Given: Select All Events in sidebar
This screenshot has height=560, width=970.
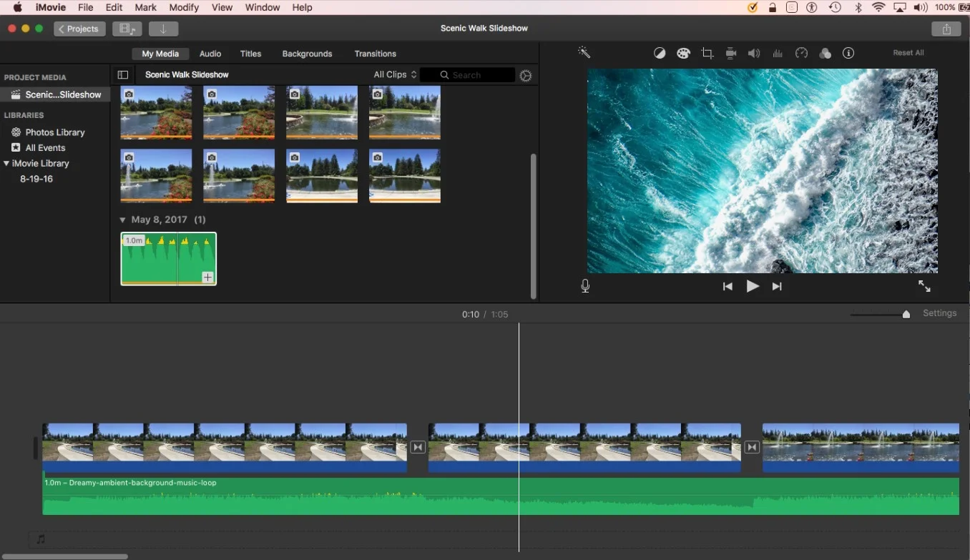Looking at the screenshot, I should coord(45,148).
